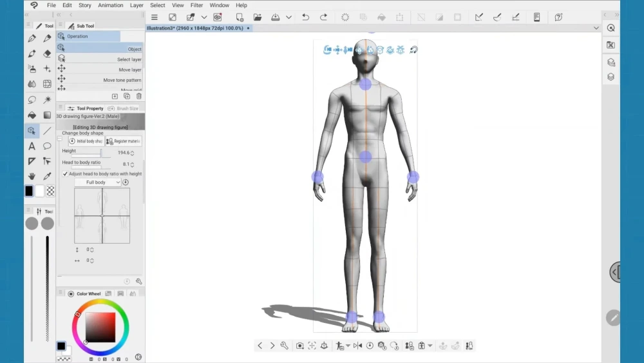Collapse Change body shape section
Screen dimensions: 644x363
[59, 139]
